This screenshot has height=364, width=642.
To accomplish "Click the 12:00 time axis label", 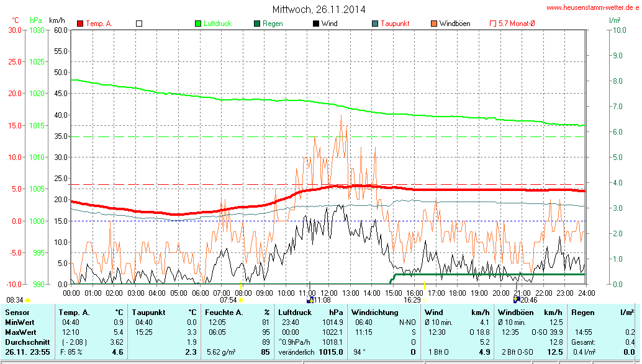I will tap(328, 292).
